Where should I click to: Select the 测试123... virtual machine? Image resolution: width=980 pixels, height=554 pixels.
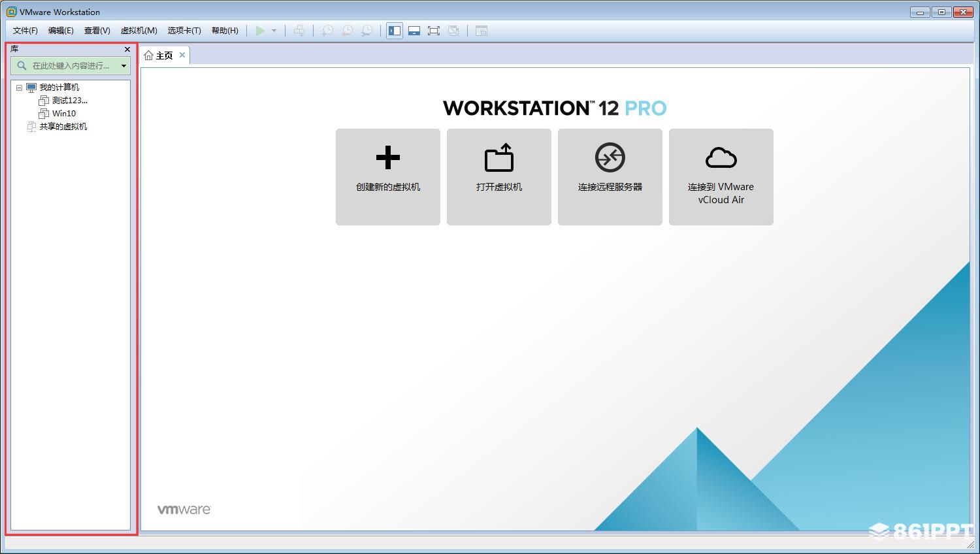tap(70, 101)
